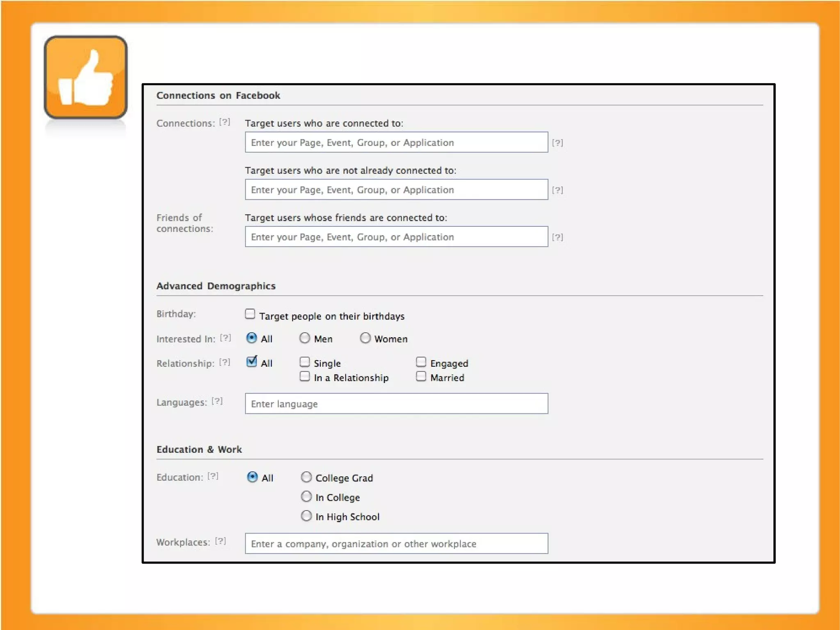Select In High School education option
The width and height of the screenshot is (840, 630).
pos(306,516)
